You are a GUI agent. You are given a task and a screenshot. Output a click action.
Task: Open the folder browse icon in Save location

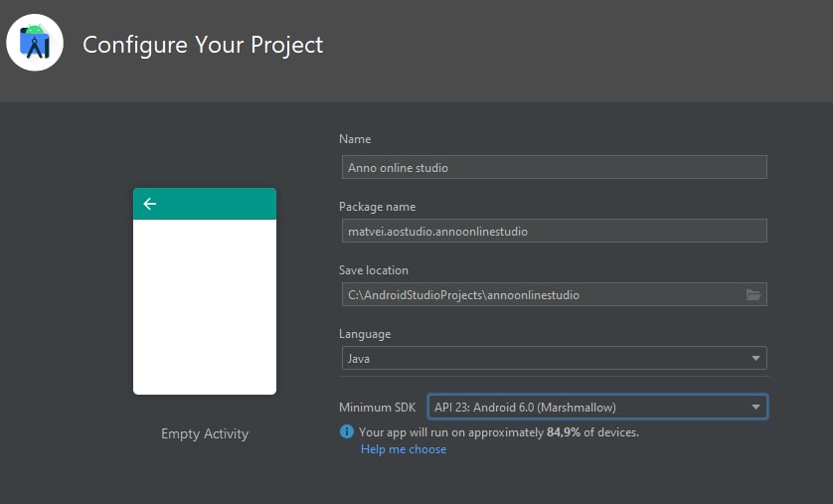tap(753, 295)
